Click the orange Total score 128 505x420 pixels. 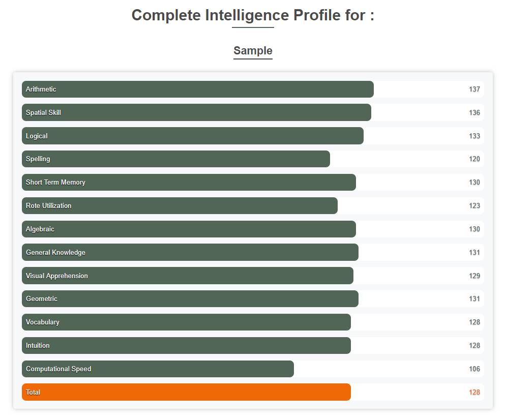(x=474, y=392)
